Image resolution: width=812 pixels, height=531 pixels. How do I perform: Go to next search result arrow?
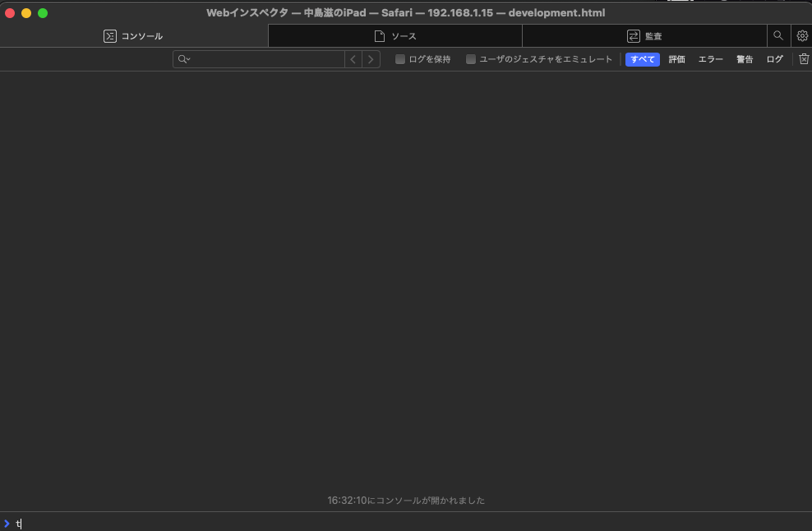(x=371, y=59)
